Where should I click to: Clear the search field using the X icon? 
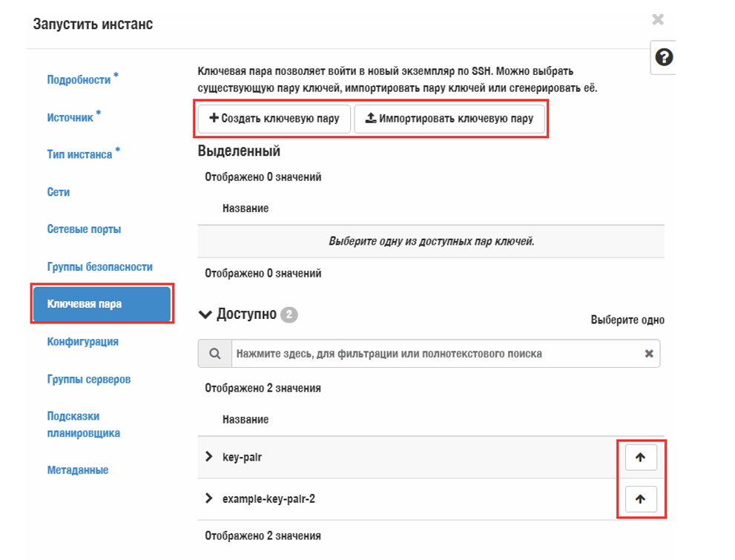click(x=647, y=353)
